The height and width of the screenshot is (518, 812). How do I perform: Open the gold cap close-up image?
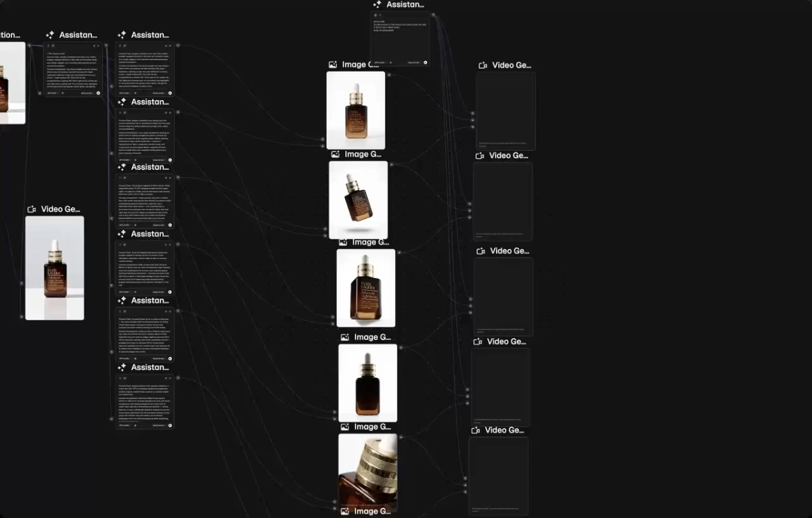[x=368, y=473]
